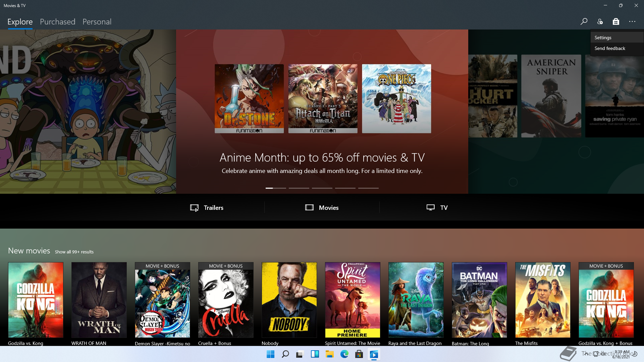This screenshot has width=644, height=362.
Task: Open Demon Slayer Mugen Train poster
Action: (162, 300)
